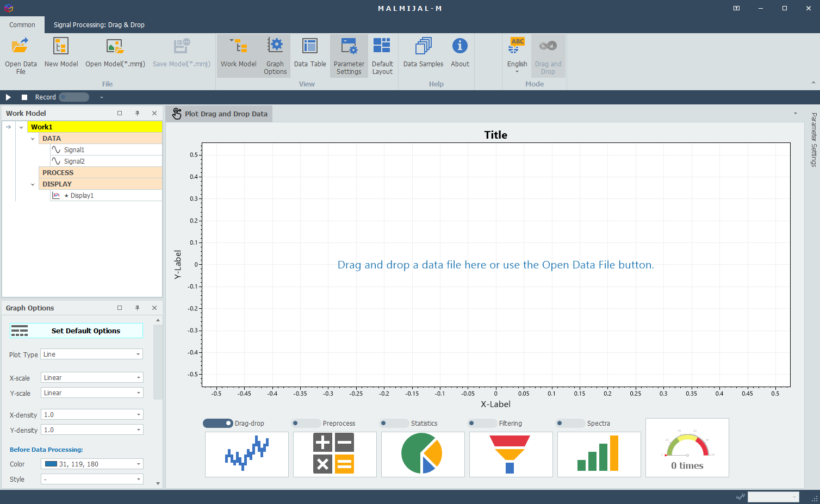
Task: Click the Drag-drop waveform thumbnail
Action: (247, 455)
